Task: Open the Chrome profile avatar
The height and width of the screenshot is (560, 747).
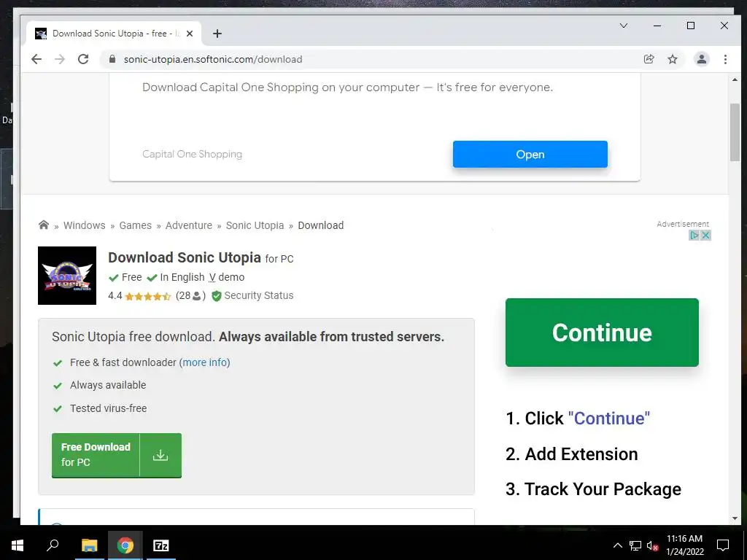Action: (702, 59)
